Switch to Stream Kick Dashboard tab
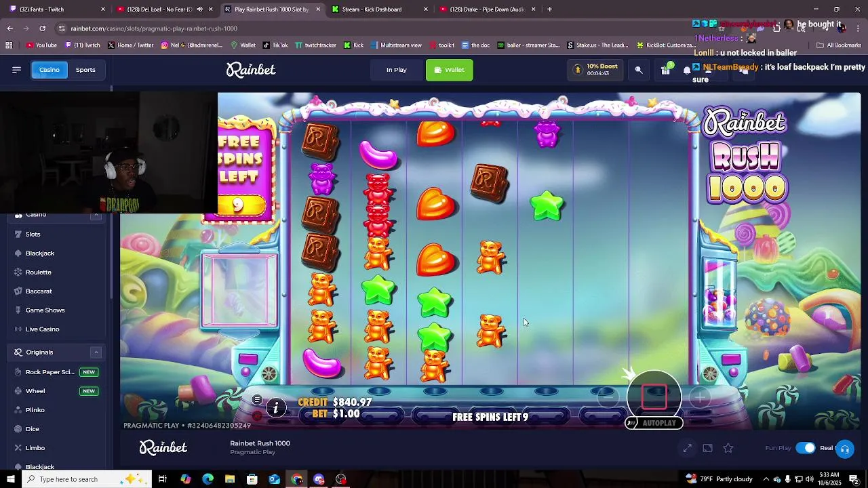 tap(380, 9)
